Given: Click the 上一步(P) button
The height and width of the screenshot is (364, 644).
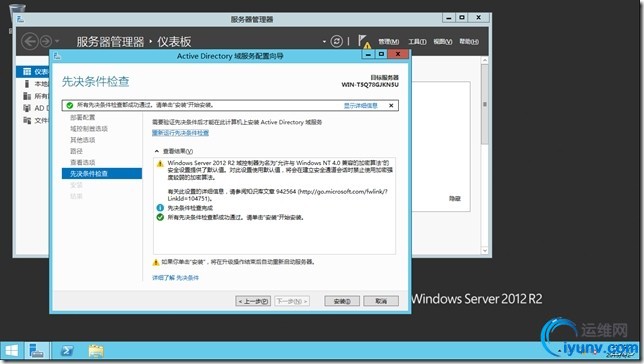Looking at the screenshot, I should click(x=253, y=301).
